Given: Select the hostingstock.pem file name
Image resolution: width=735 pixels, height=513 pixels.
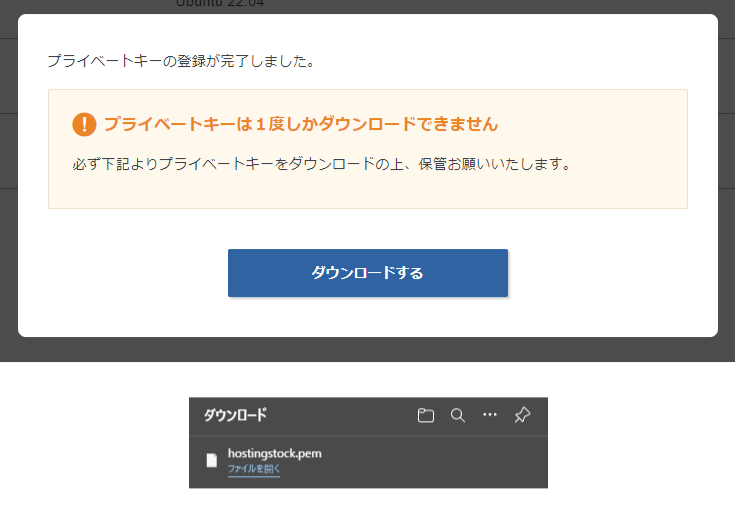Looking at the screenshot, I should pyautogui.click(x=275, y=453).
